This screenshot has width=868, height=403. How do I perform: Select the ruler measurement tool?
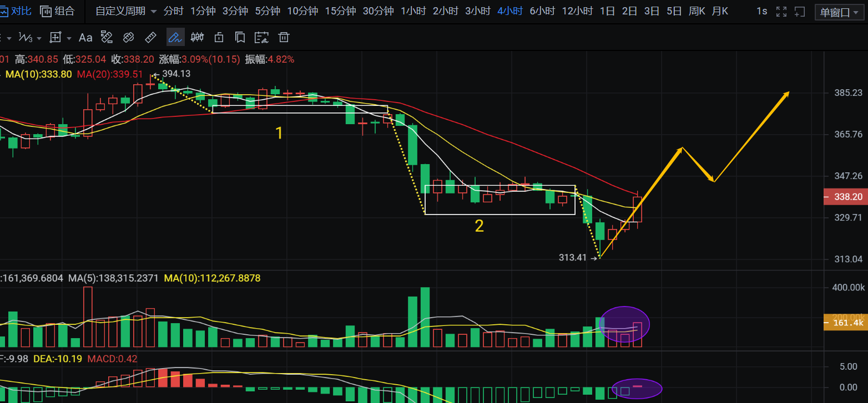150,38
